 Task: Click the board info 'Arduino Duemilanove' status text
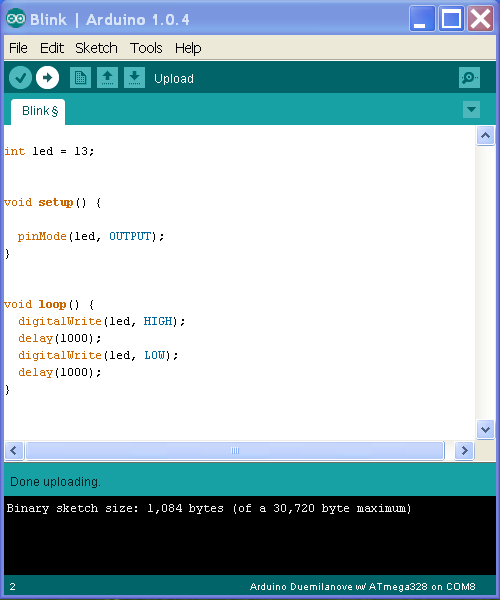[362, 587]
